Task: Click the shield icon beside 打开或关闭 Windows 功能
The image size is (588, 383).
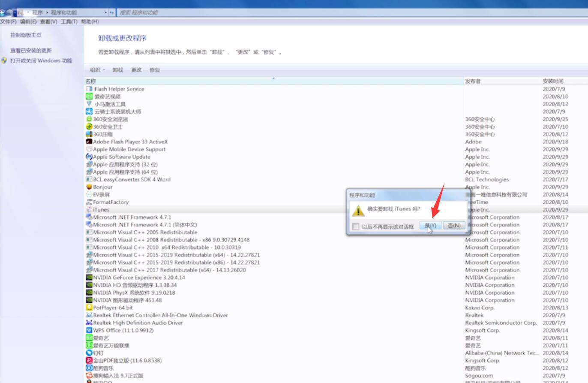Action: (4, 60)
